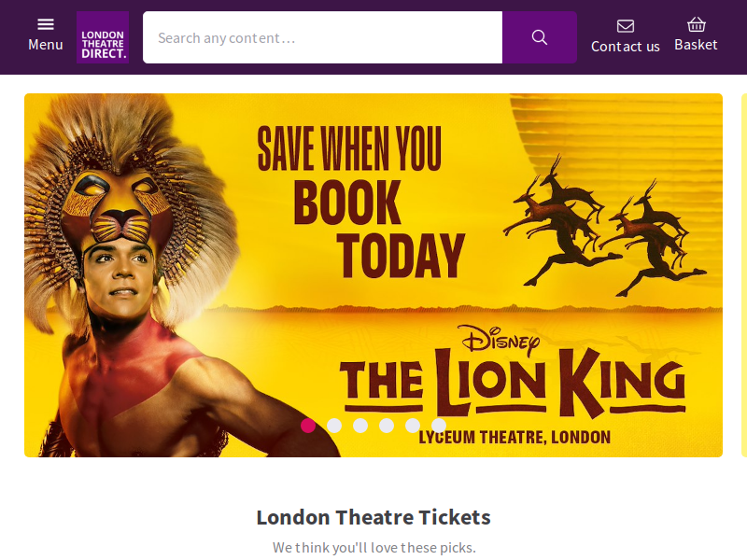Open the hamburger menu icon
The height and width of the screenshot is (560, 747).
coord(46,24)
